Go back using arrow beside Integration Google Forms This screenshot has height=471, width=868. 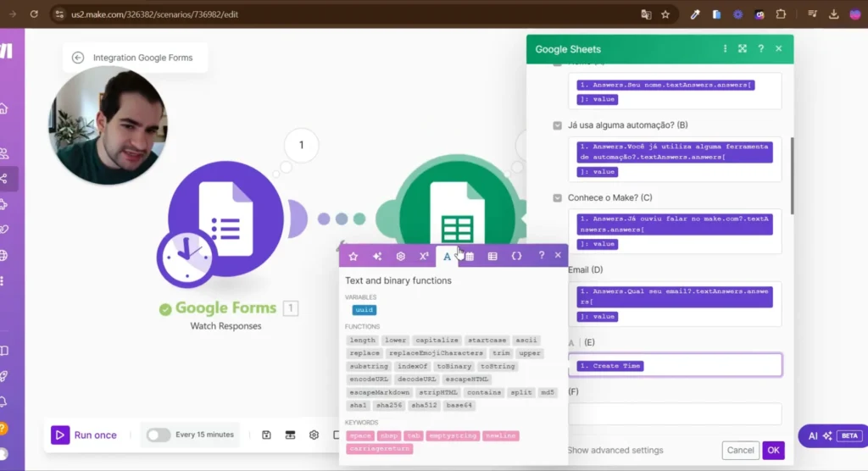click(78, 58)
